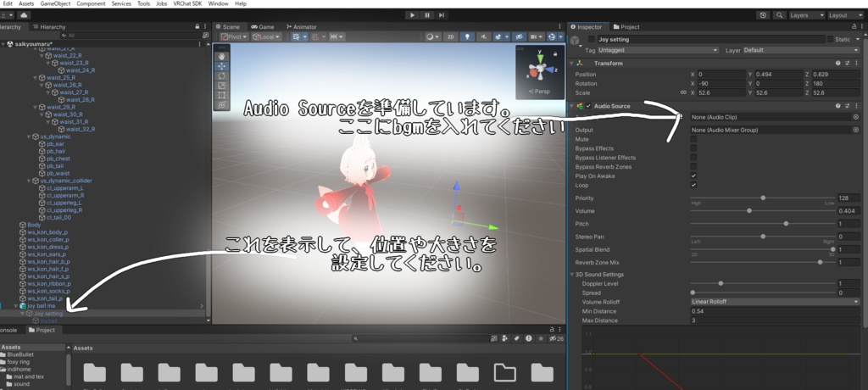Click the Pitch slider handle

tap(786, 224)
